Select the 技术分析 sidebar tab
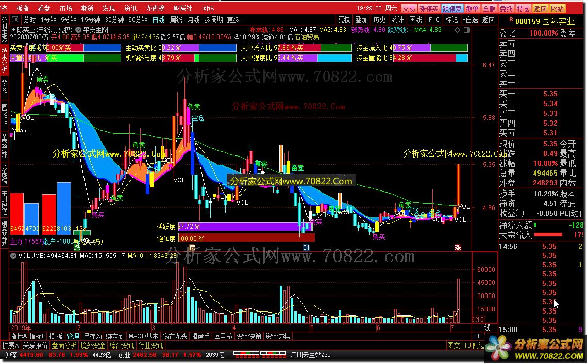 click(4, 60)
